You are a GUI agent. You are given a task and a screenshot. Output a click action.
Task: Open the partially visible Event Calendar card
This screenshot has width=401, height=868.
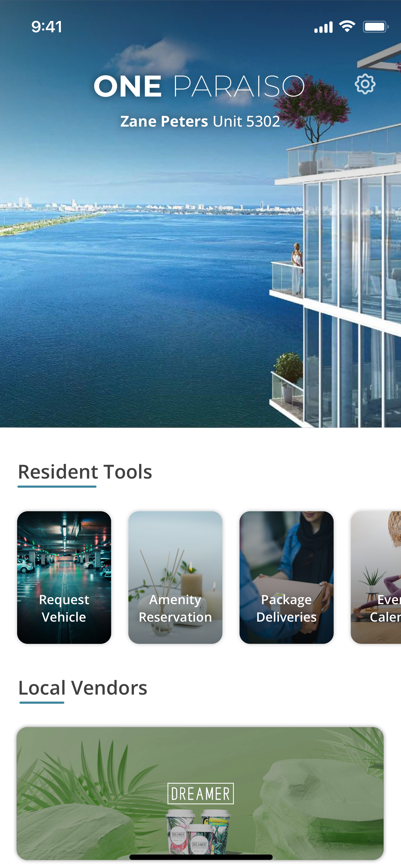pos(376,577)
